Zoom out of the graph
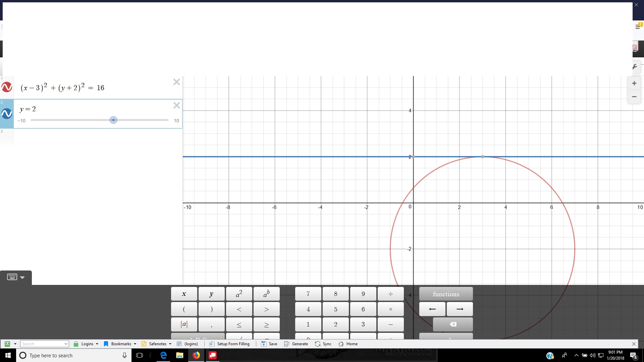The height and width of the screenshot is (362, 644). (634, 97)
